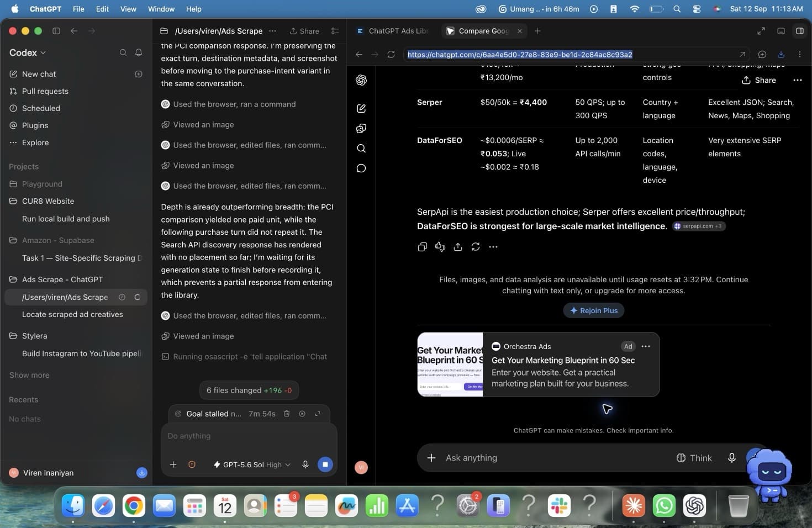Toggle the Think mode button
This screenshot has width=812, height=528.
point(694,458)
